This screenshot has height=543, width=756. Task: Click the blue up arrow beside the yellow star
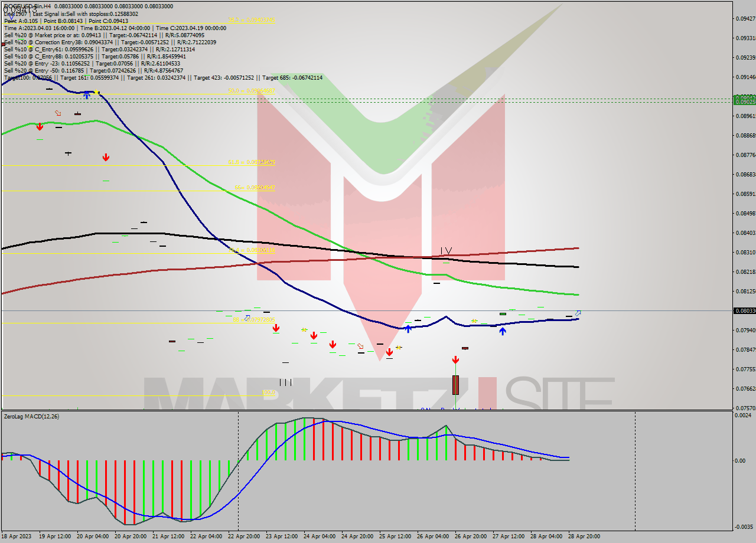pyautogui.click(x=87, y=94)
